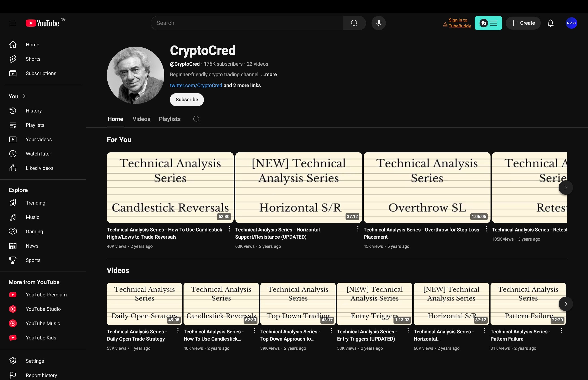Subscribe to the CryptoCred channel
Image resolution: width=588 pixels, height=380 pixels.
tap(186, 100)
